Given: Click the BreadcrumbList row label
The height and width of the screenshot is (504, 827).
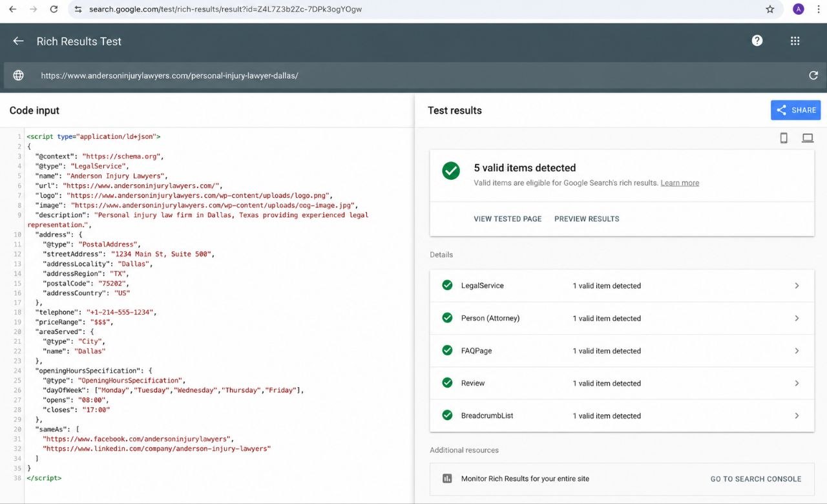Looking at the screenshot, I should tap(487, 415).
